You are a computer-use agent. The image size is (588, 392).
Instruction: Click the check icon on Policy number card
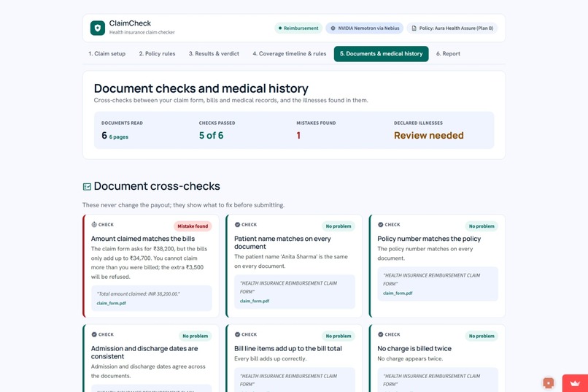click(381, 224)
